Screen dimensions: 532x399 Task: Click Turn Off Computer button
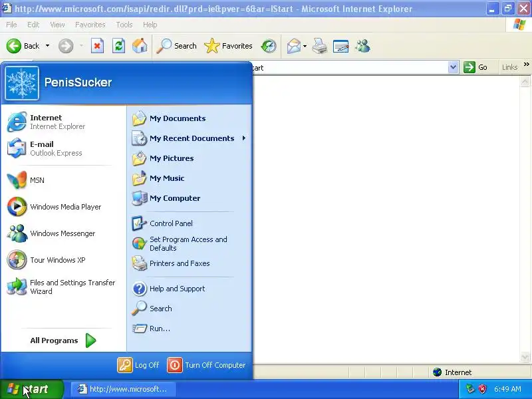click(206, 365)
